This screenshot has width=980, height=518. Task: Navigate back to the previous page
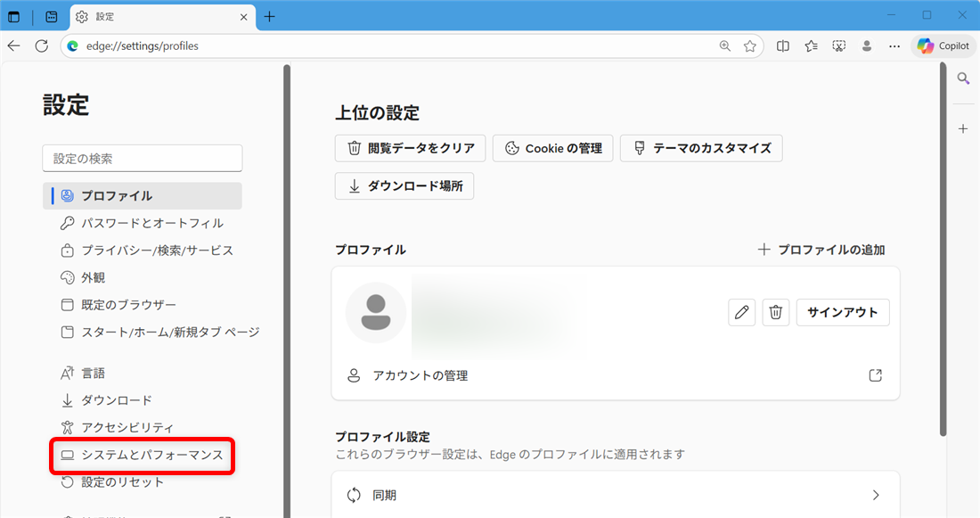click(14, 45)
